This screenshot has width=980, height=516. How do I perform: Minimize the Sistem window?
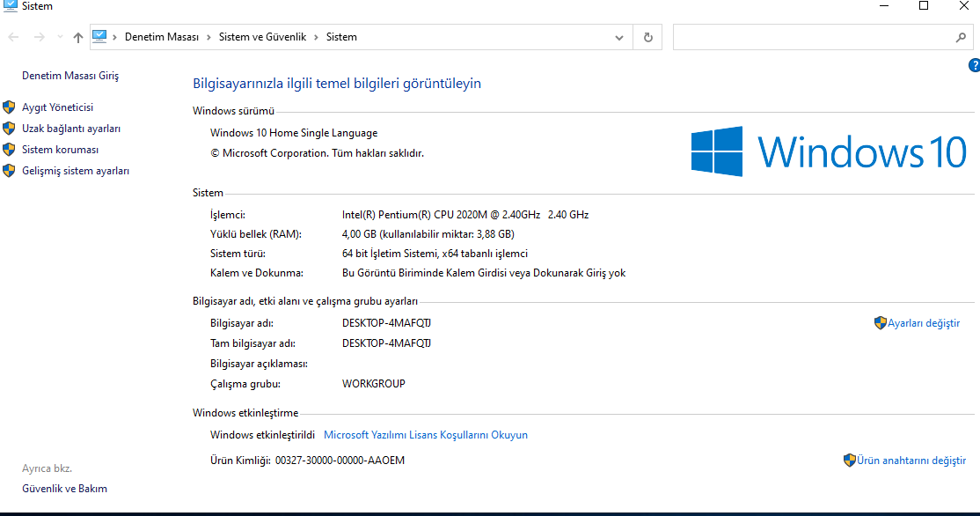click(884, 6)
